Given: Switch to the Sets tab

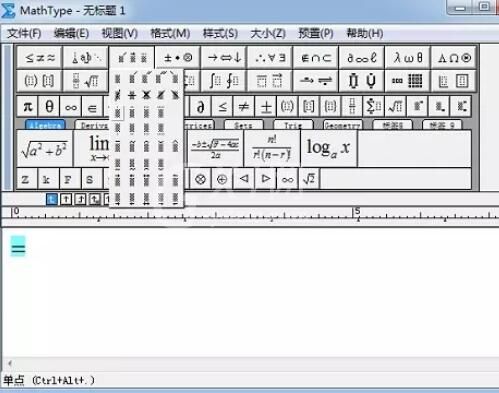Looking at the screenshot, I should [243, 125].
